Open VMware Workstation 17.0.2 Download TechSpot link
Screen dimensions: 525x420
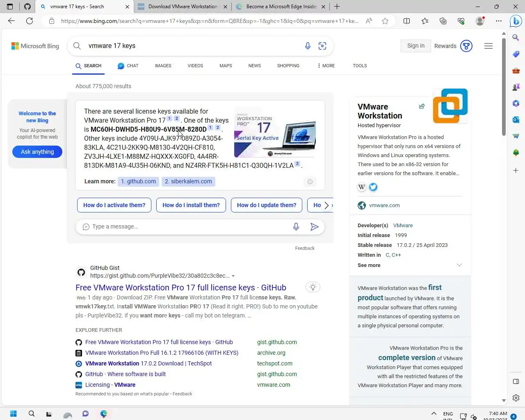pyautogui.click(x=148, y=363)
